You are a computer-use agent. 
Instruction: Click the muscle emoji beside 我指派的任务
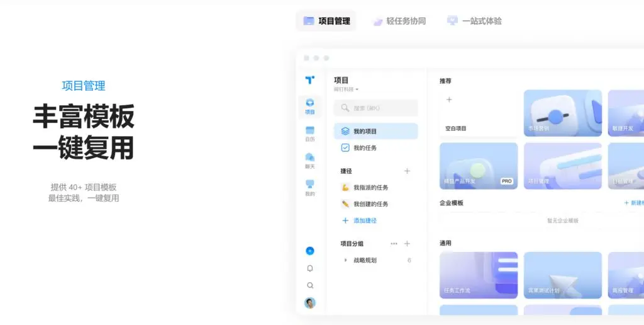(345, 188)
